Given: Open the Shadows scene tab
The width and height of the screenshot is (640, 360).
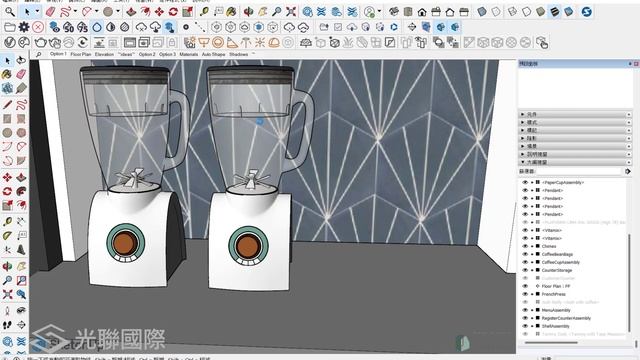Looking at the screenshot, I should point(239,54).
